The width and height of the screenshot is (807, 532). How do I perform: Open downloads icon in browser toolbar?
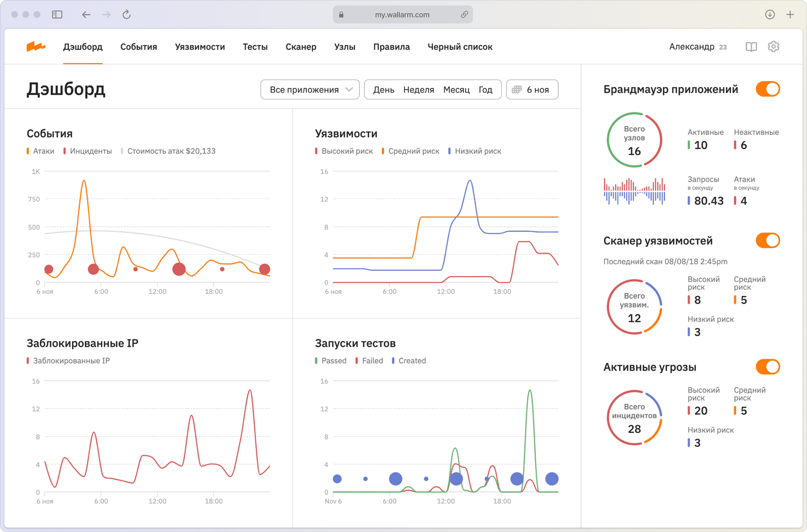769,15
